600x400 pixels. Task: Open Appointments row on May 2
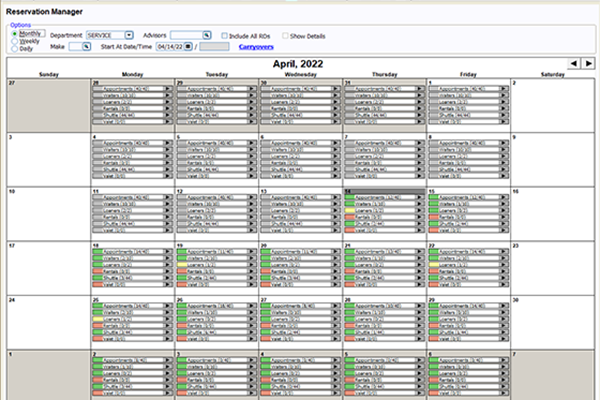(x=132, y=361)
